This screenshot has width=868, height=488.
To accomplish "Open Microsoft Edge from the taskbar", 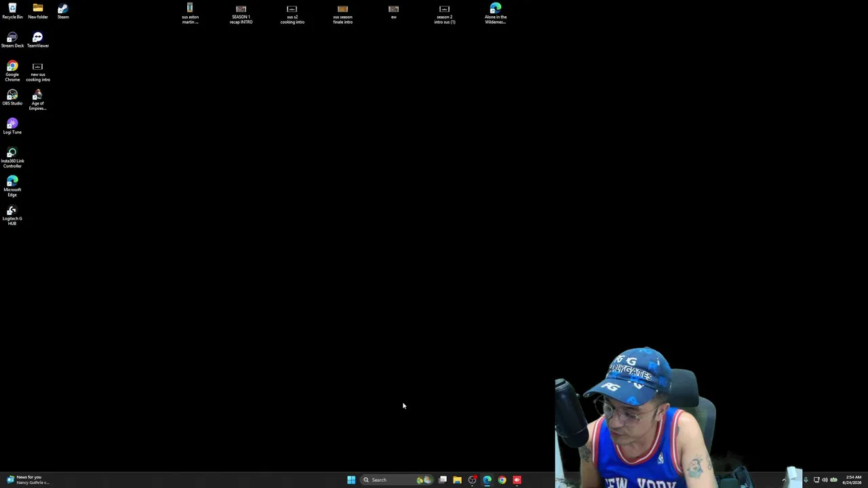I will 487,480.
